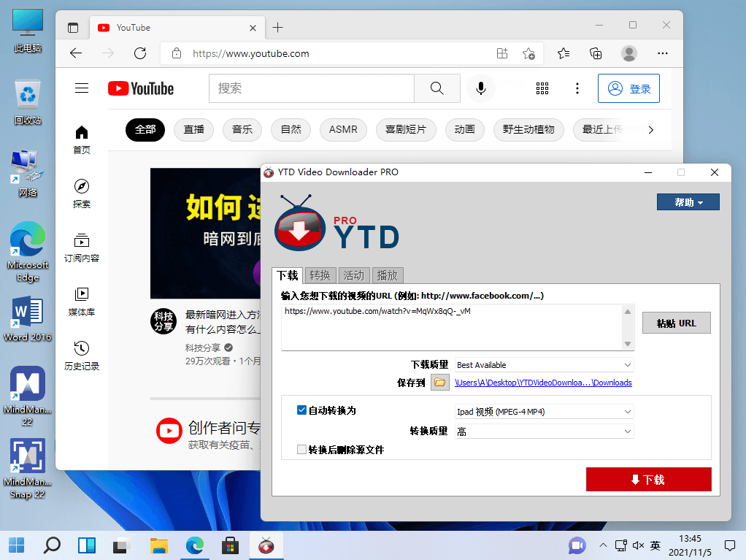The image size is (746, 560).
Task: Click the Edge profile avatar
Action: click(629, 53)
